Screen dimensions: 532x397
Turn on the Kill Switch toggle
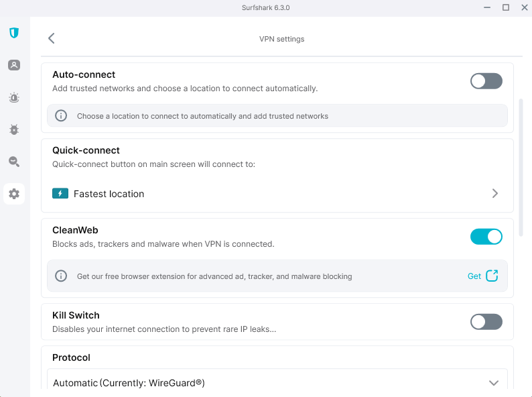pos(486,322)
